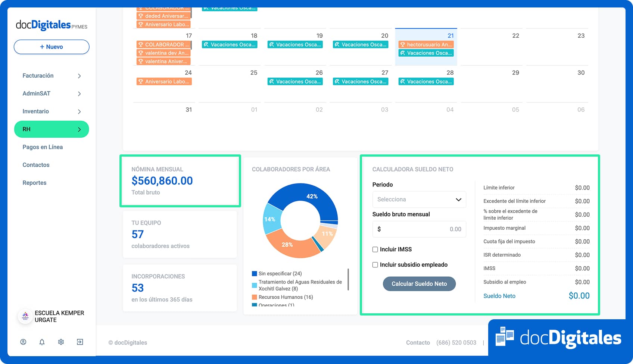Click the Subsidio al empleo row label
Screen dimensions: 633x364
tap(505, 282)
